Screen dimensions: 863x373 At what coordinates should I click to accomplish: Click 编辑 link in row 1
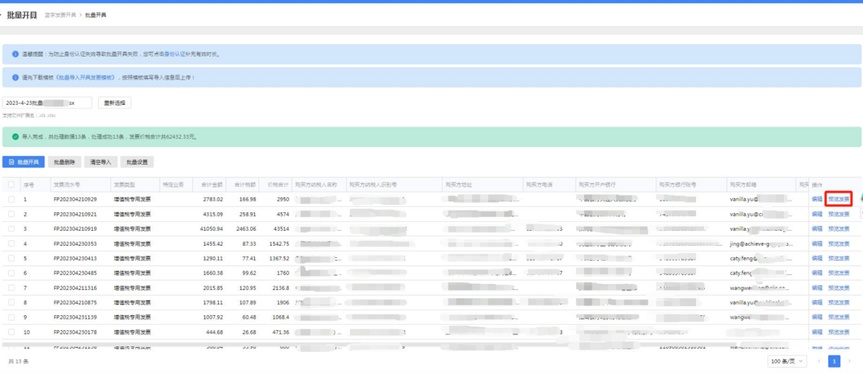[817, 199]
